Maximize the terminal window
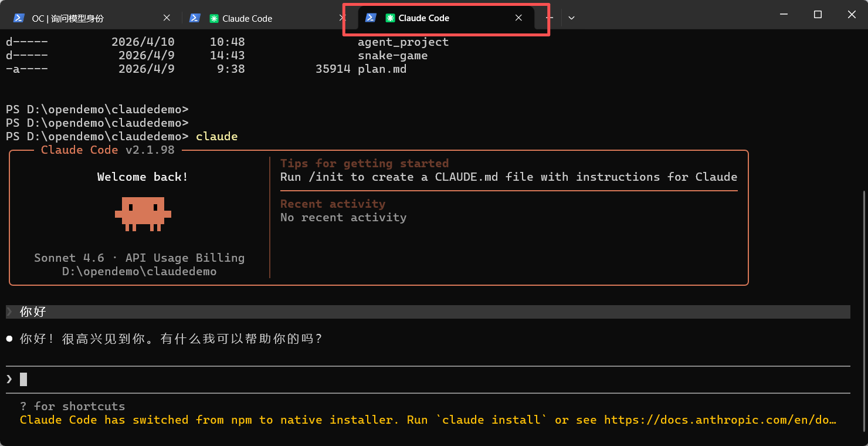 pyautogui.click(x=818, y=15)
